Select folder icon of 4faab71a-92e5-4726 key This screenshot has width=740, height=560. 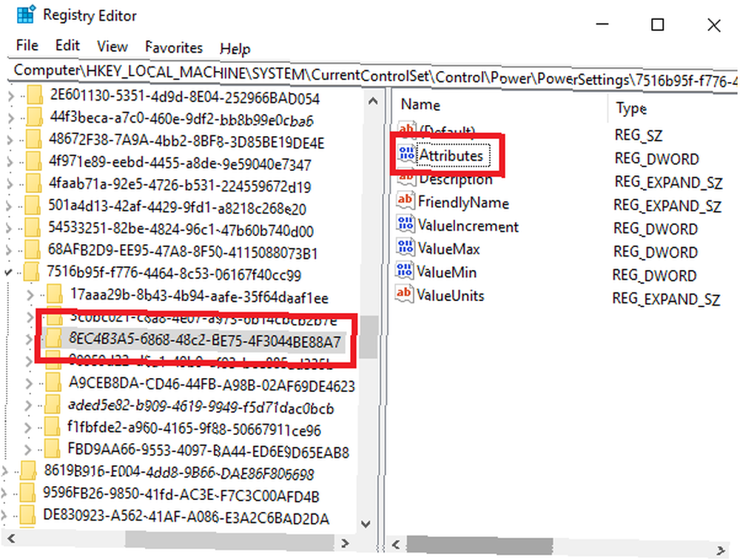(x=34, y=183)
